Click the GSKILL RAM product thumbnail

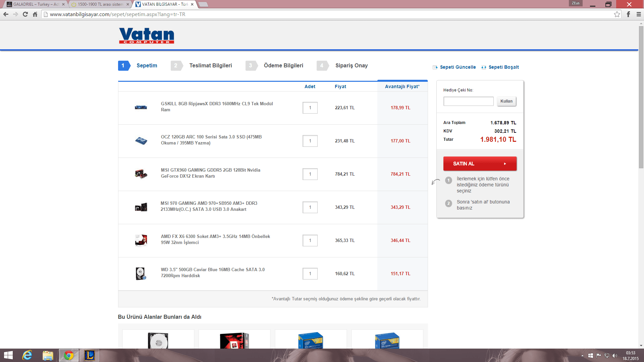141,107
